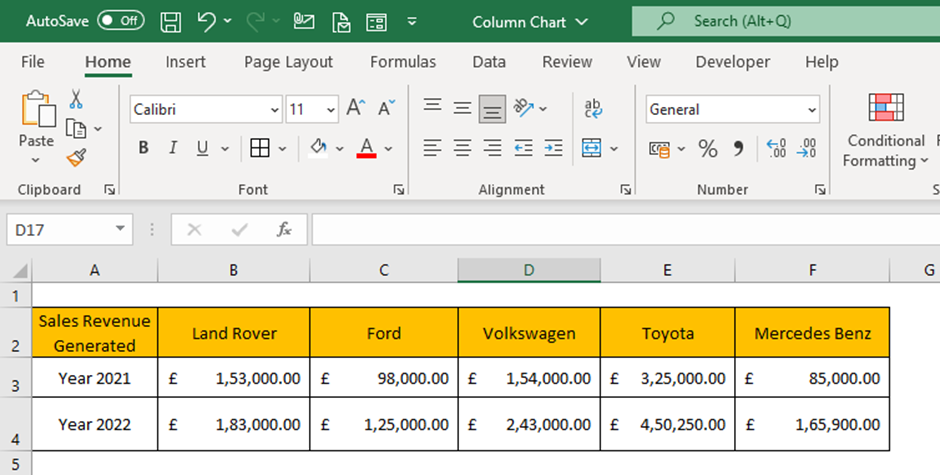Screen dimensions: 940x475
Task: Click the Accounting Number Format icon
Action: click(660, 149)
